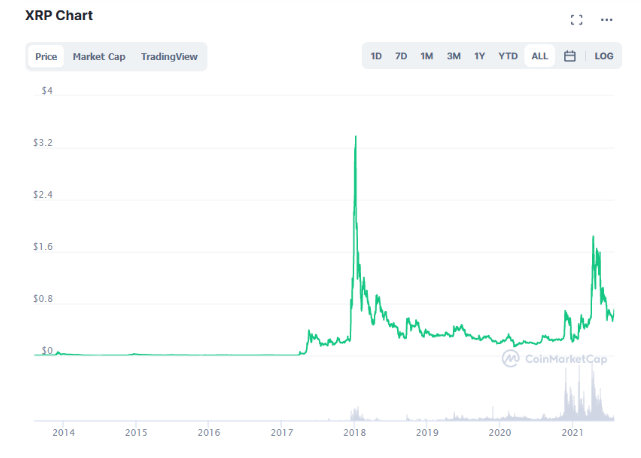
Task: Switch to the Price tab
Action: [46, 56]
